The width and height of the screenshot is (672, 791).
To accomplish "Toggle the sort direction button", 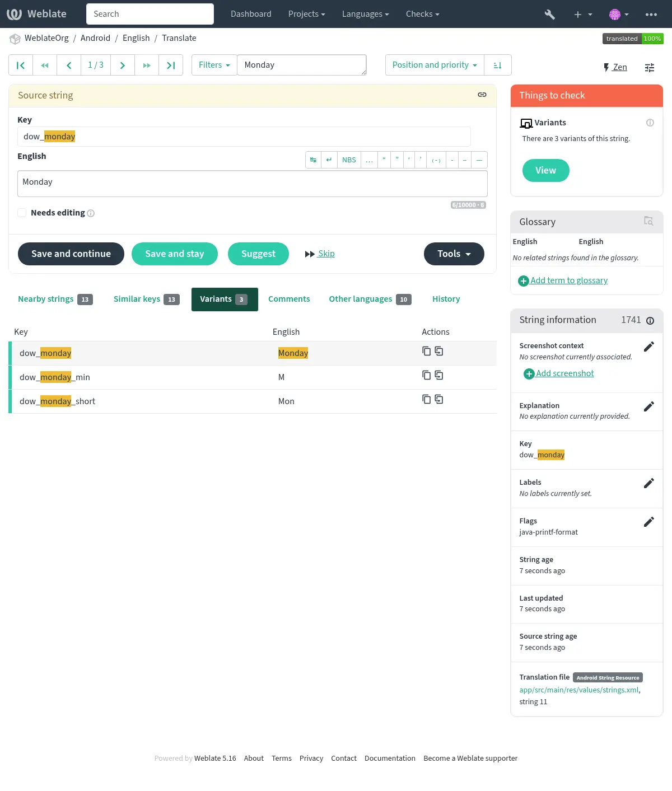I will pyautogui.click(x=497, y=65).
